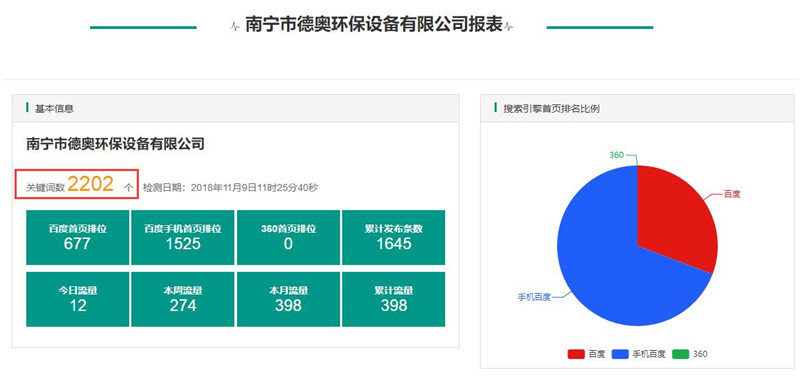Toggle the green 360 legend swatch
This screenshot has width=800, height=376.
680,354
